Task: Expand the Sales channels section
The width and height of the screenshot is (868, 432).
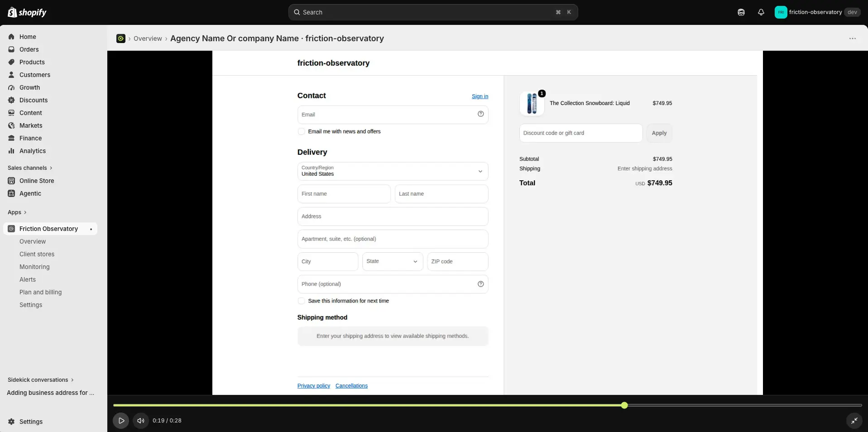Action: tap(30, 168)
